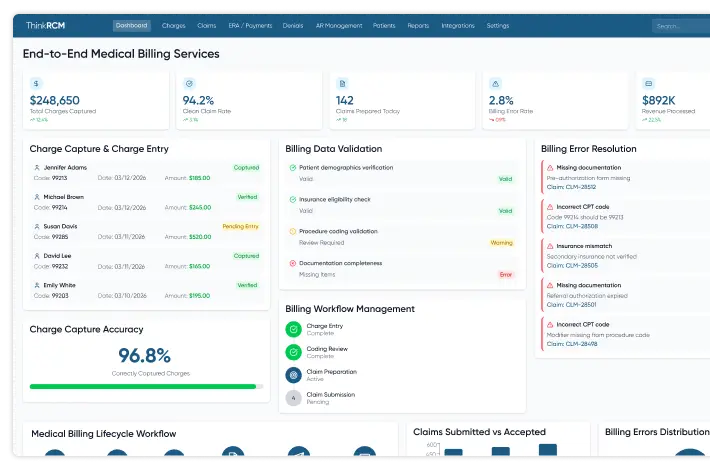Click the Clean Claim Rate card icon

189,83
